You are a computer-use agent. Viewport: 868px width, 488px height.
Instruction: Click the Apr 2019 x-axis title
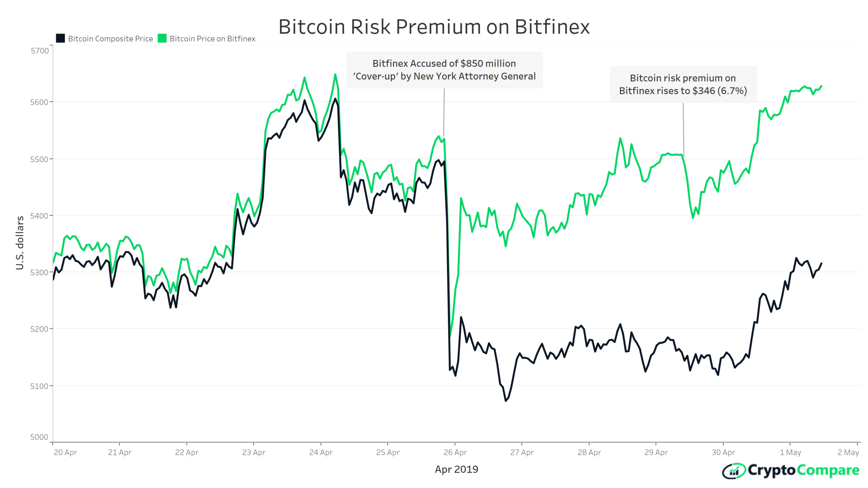457,469
